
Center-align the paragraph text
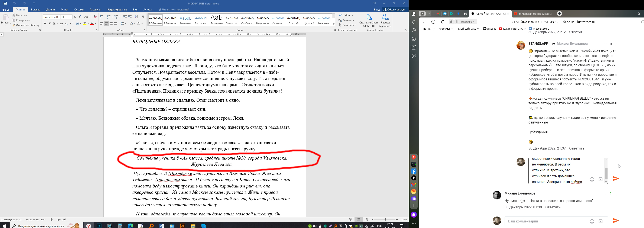coord(106,23)
